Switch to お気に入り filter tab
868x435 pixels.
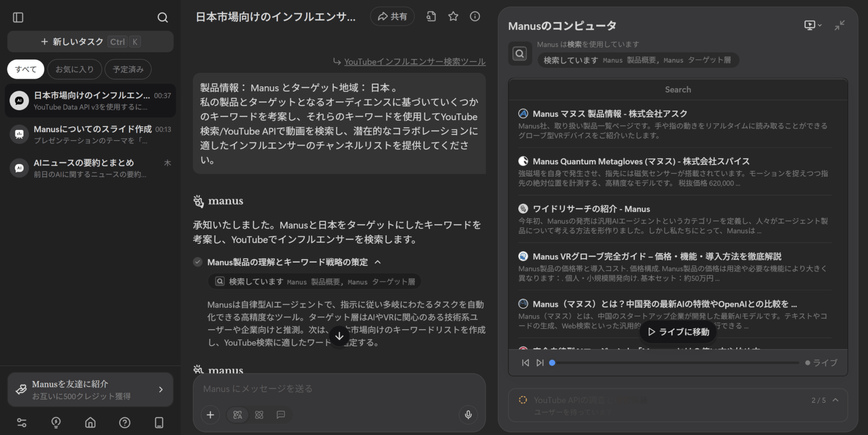point(75,69)
